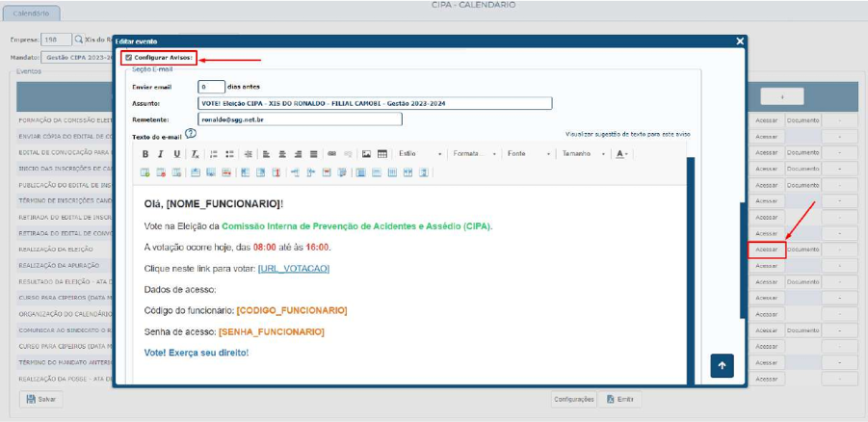Viewport: 868px width, 422px height.
Task: Open the Formatação dropdown
Action: (475, 154)
